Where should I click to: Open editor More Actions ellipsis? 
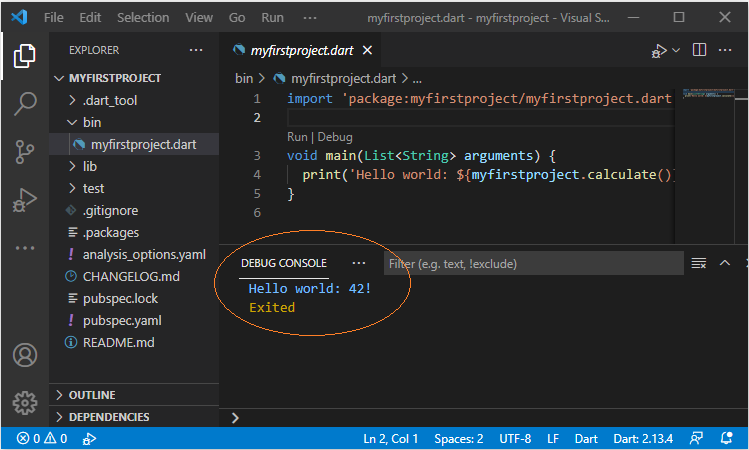[725, 50]
